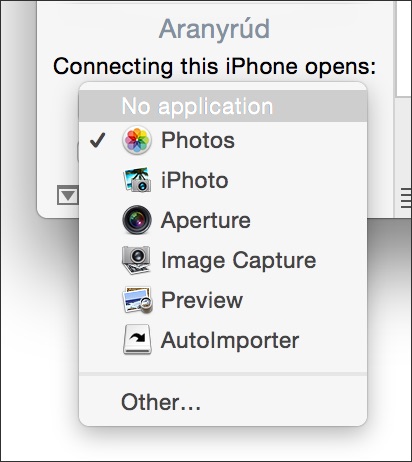Pick the AutoImporter text entry
Viewport: 412px width, 462px height.
pyautogui.click(x=230, y=340)
